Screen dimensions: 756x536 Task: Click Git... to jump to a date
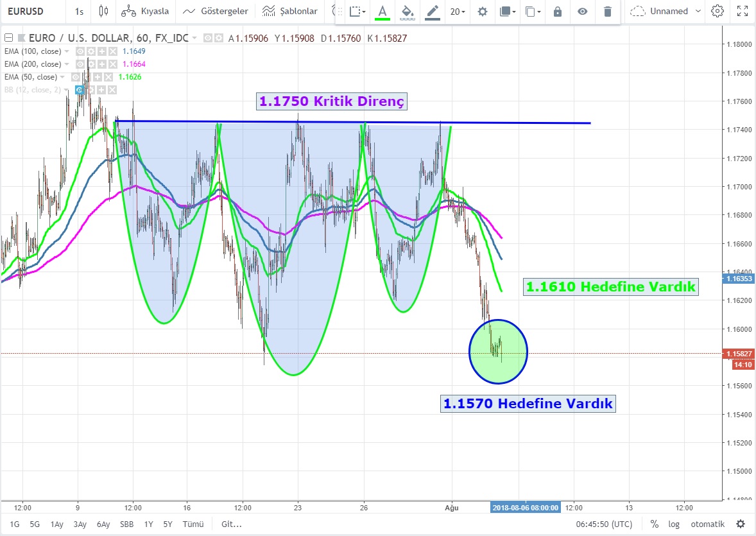[x=231, y=524]
